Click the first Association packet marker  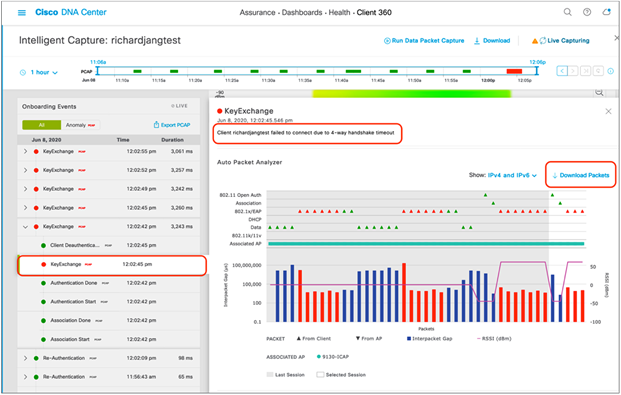493,203
